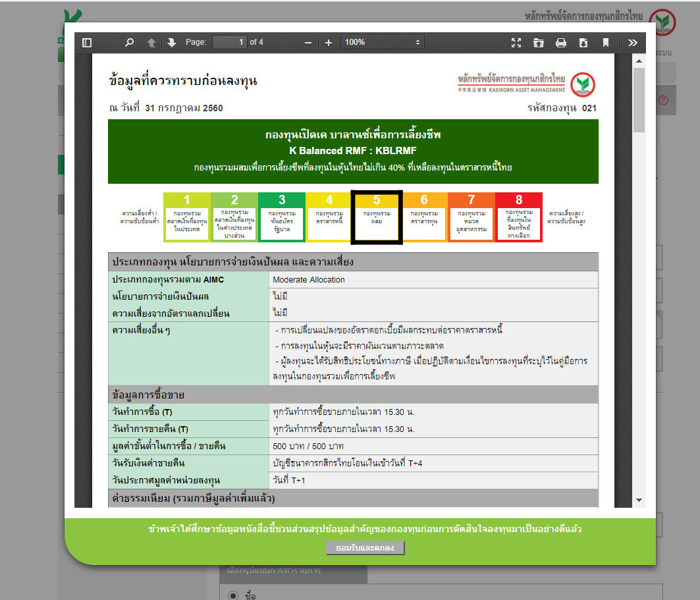Open the viewer tools overflow menu
This screenshot has width=700, height=600.
click(633, 42)
